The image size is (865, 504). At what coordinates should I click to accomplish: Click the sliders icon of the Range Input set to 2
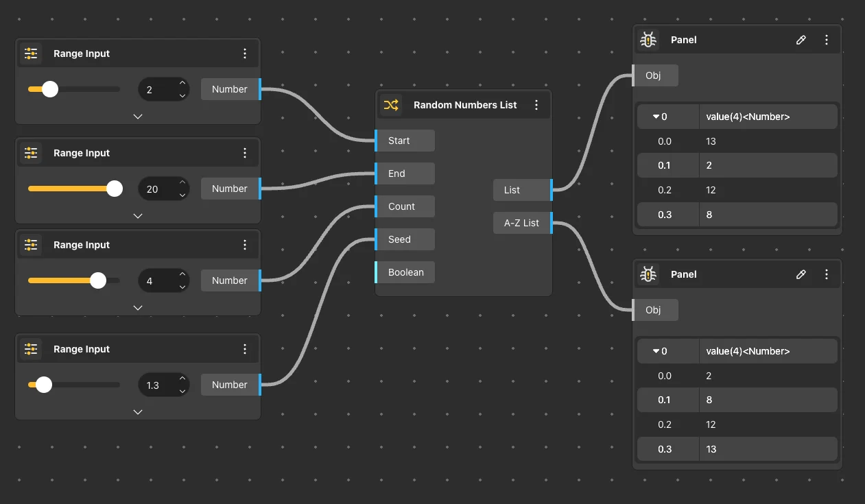click(x=31, y=53)
